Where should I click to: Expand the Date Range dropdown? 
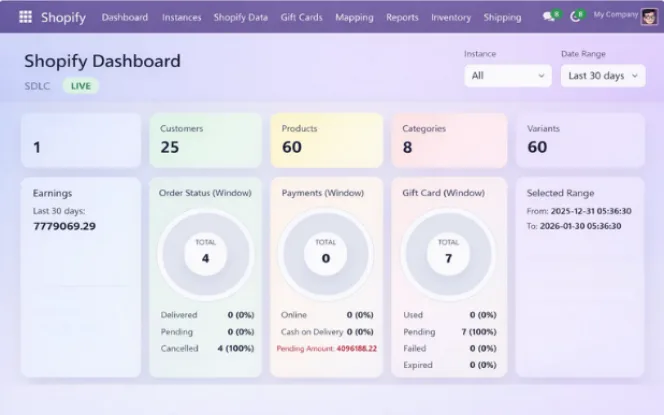pyautogui.click(x=603, y=76)
